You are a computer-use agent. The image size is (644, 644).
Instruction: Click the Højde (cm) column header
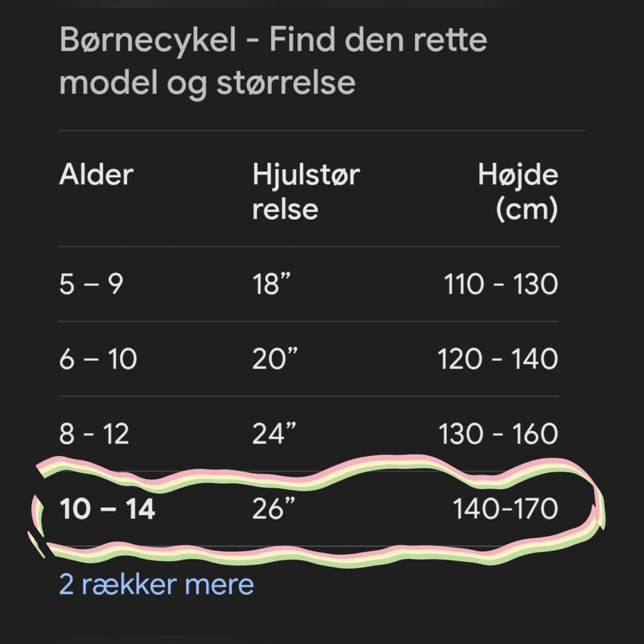tap(517, 192)
